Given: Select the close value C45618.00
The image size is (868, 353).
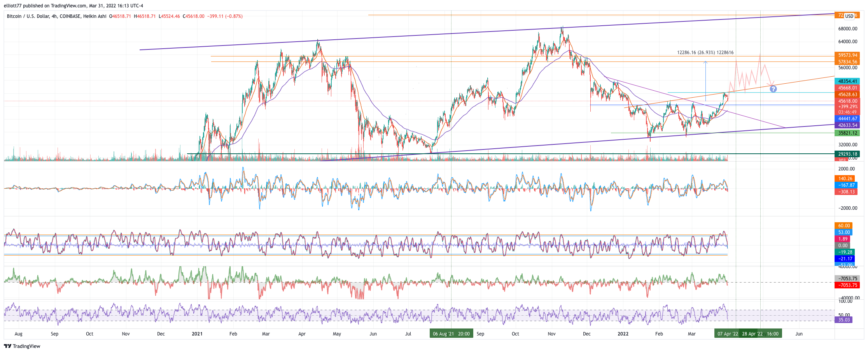Looking at the screenshot, I should point(194,16).
